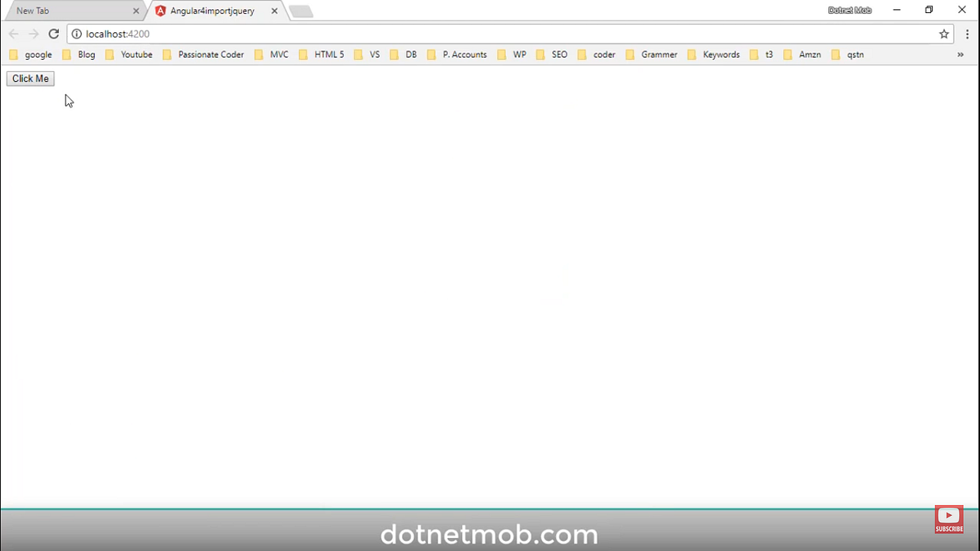Image resolution: width=980 pixels, height=551 pixels.
Task: Click the page reload icon
Action: coord(54,34)
